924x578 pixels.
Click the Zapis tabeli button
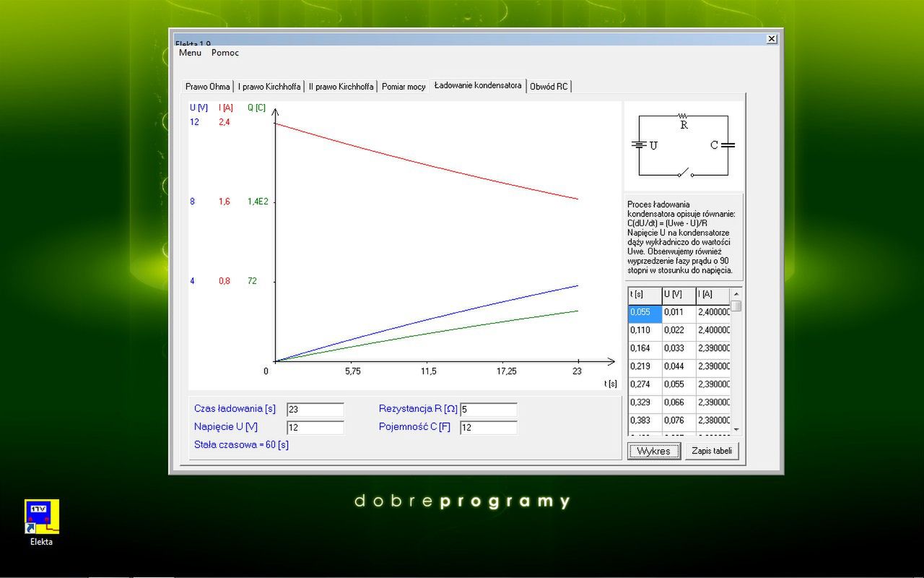[x=712, y=451]
